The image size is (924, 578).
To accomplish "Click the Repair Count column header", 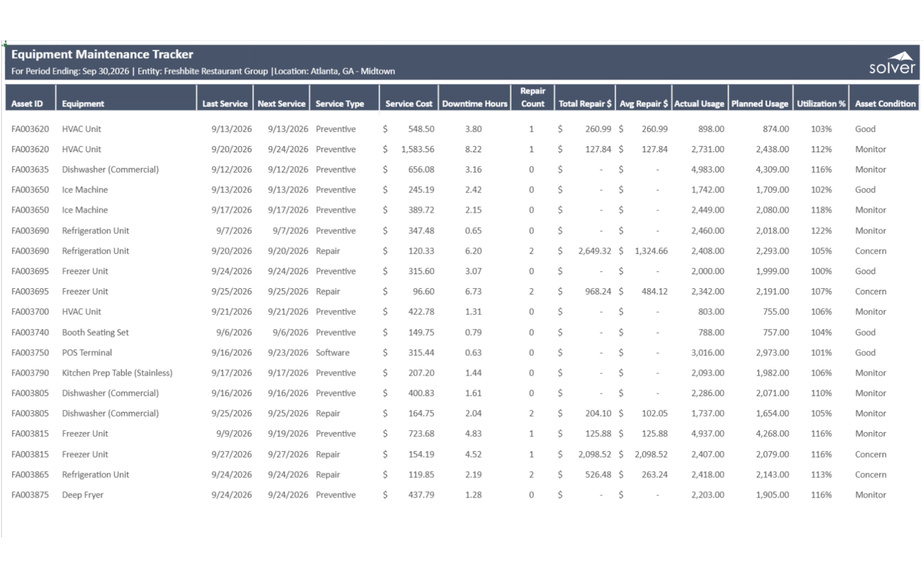I will [533, 97].
